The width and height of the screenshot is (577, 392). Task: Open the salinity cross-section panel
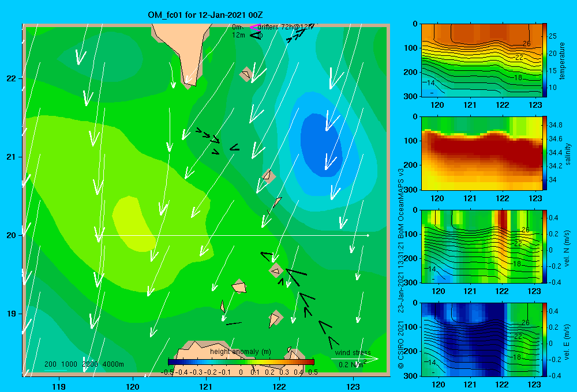(x=481, y=153)
